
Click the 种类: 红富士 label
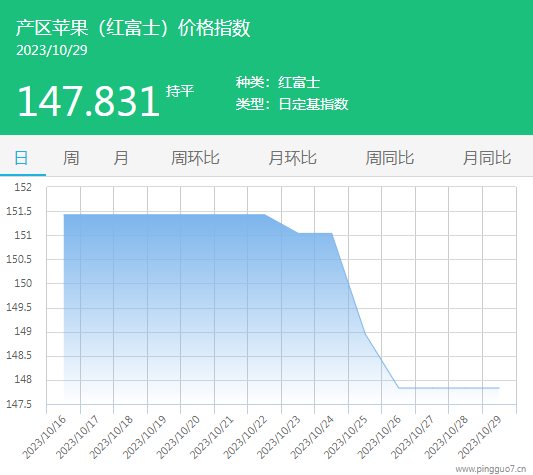click(x=278, y=83)
